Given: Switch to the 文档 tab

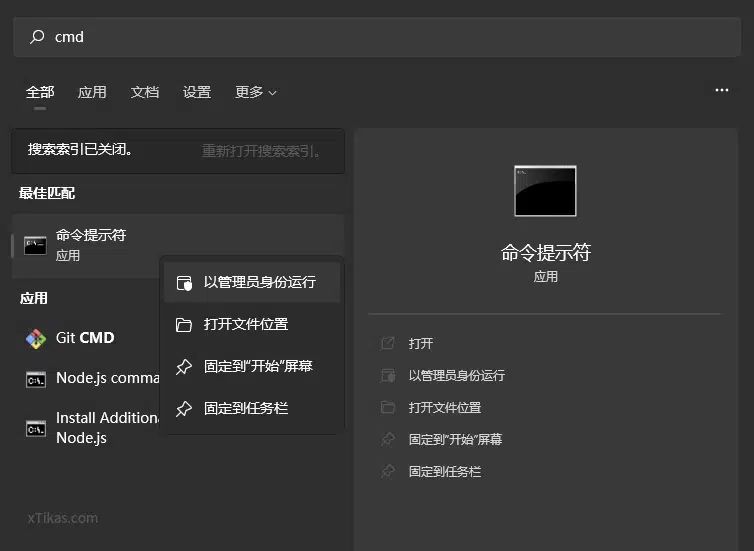Looking at the screenshot, I should [145, 92].
